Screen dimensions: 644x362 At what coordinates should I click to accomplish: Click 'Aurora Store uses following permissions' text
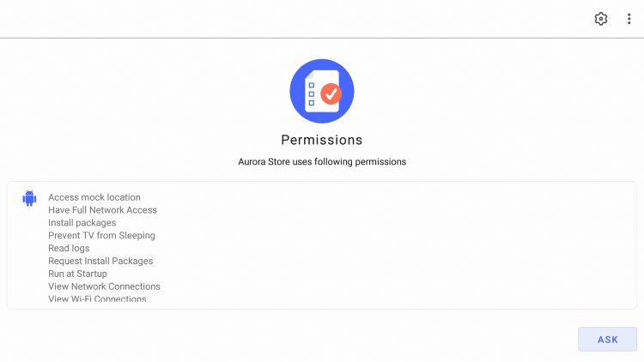(x=322, y=162)
